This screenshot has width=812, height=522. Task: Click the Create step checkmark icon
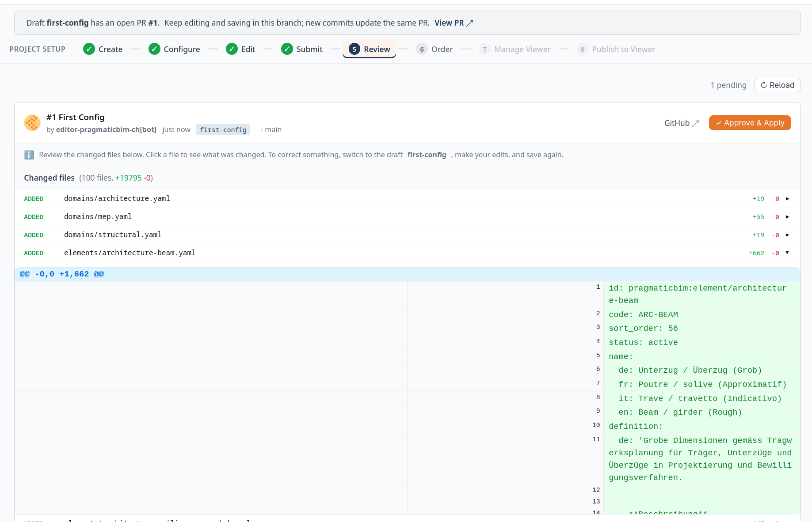(89, 49)
